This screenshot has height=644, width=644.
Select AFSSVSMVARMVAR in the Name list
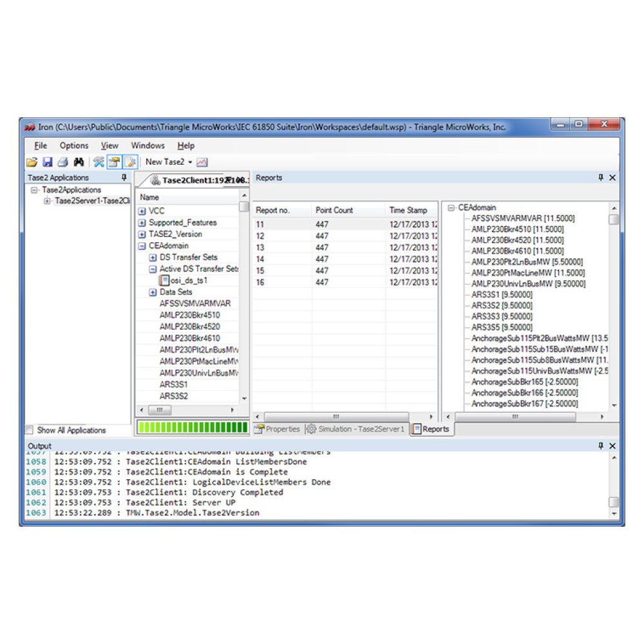point(195,303)
